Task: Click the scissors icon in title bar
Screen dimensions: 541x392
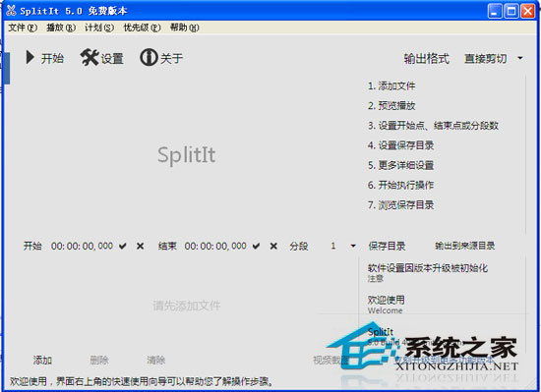Action: pos(11,11)
